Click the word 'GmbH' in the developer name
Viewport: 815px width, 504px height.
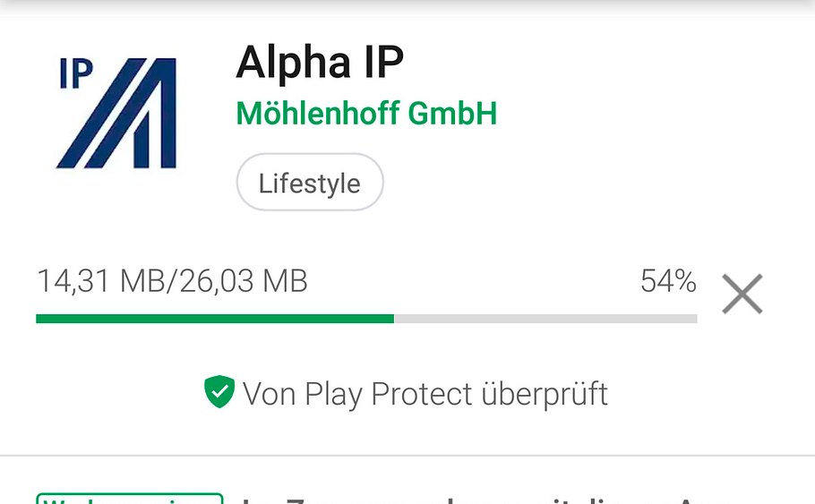[x=452, y=114]
